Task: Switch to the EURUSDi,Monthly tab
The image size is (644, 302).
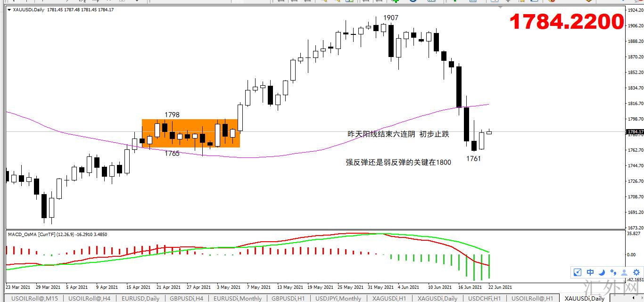Action: [238, 298]
